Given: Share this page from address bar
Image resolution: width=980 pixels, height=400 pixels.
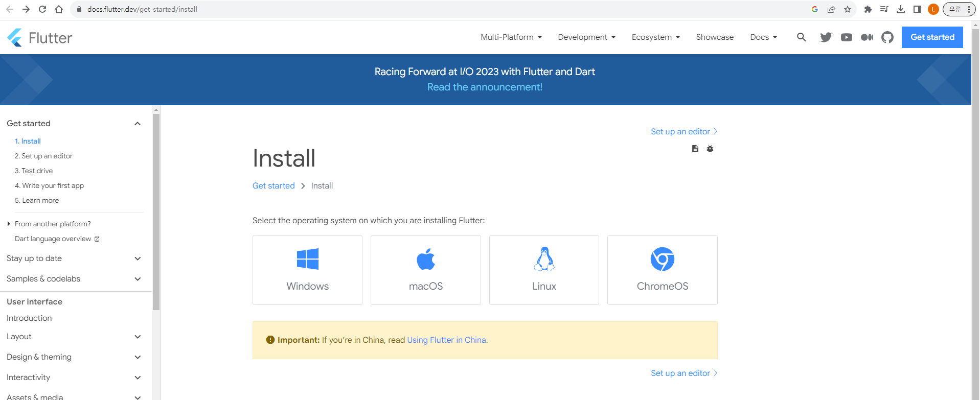Looking at the screenshot, I should pyautogui.click(x=831, y=9).
